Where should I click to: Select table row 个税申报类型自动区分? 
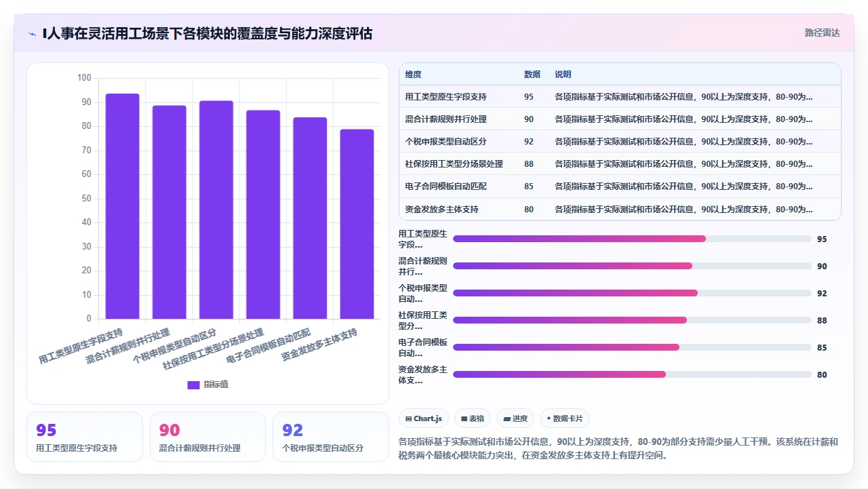(620, 142)
